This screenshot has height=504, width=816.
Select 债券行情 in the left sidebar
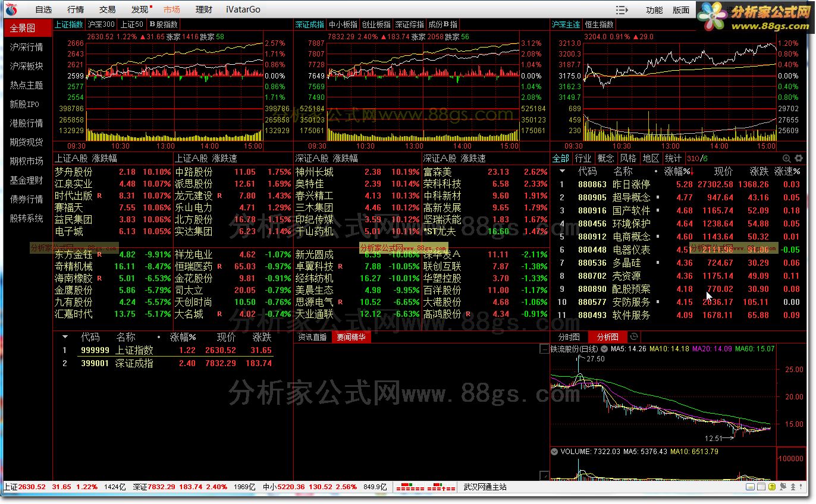26,199
